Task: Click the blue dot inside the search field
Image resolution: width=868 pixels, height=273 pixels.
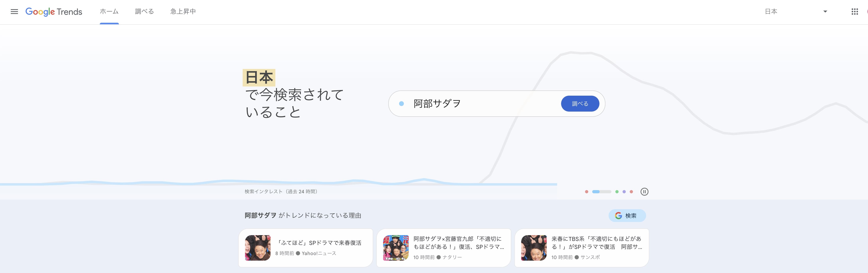Action: [401, 104]
